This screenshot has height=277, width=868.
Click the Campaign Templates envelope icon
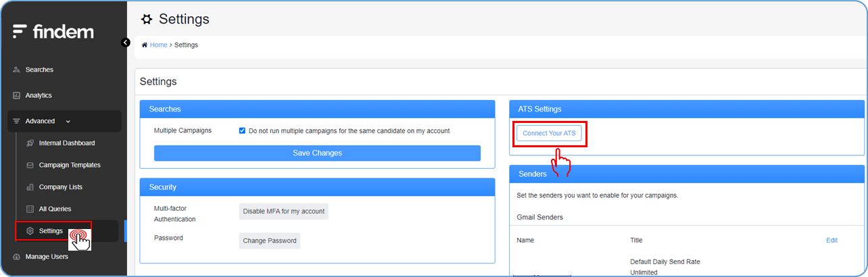pyautogui.click(x=30, y=165)
